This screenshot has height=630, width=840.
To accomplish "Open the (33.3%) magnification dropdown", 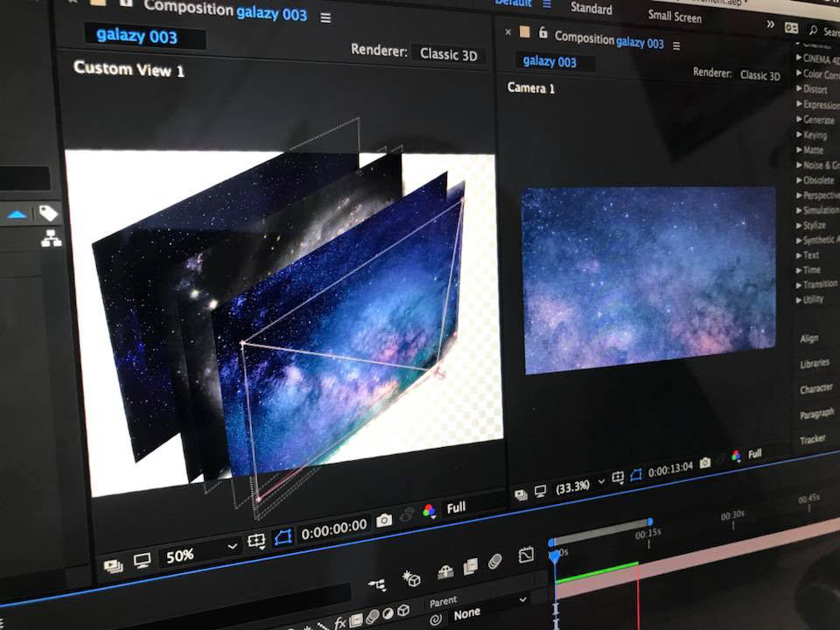I will (579, 486).
